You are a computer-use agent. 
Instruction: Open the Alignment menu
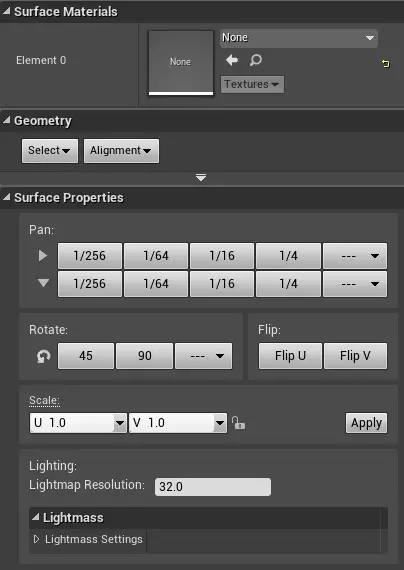[x=121, y=150]
